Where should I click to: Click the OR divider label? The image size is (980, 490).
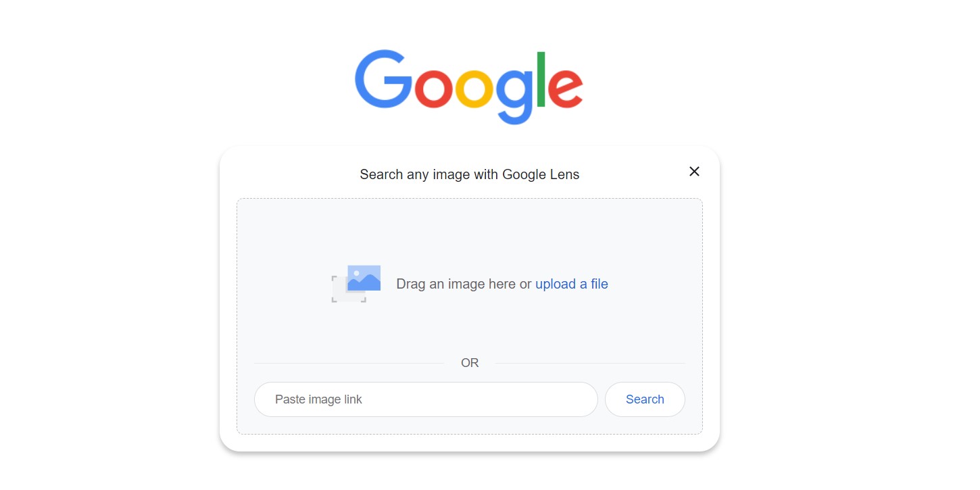click(x=470, y=363)
